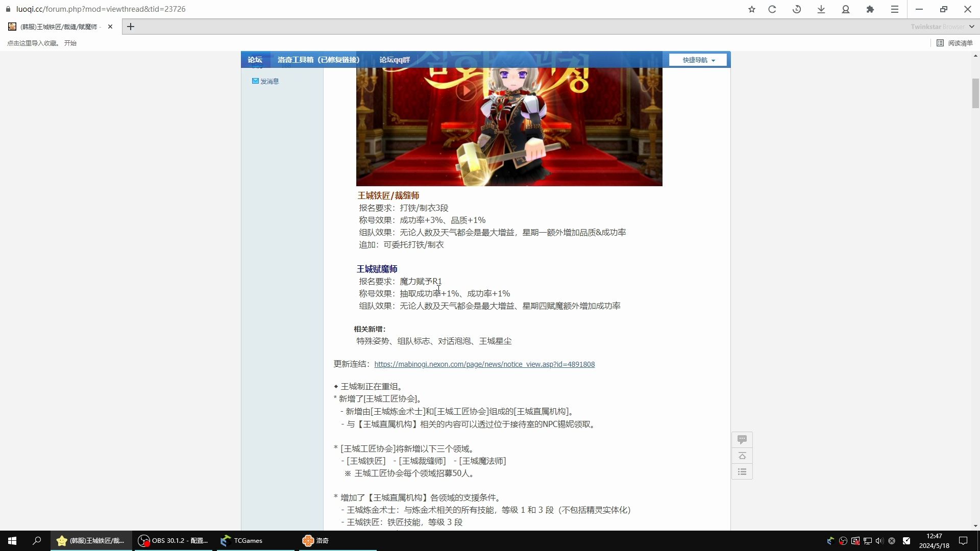The image size is (980, 551).
Task: Expand the 快捷导航 dropdown
Action: tap(698, 60)
